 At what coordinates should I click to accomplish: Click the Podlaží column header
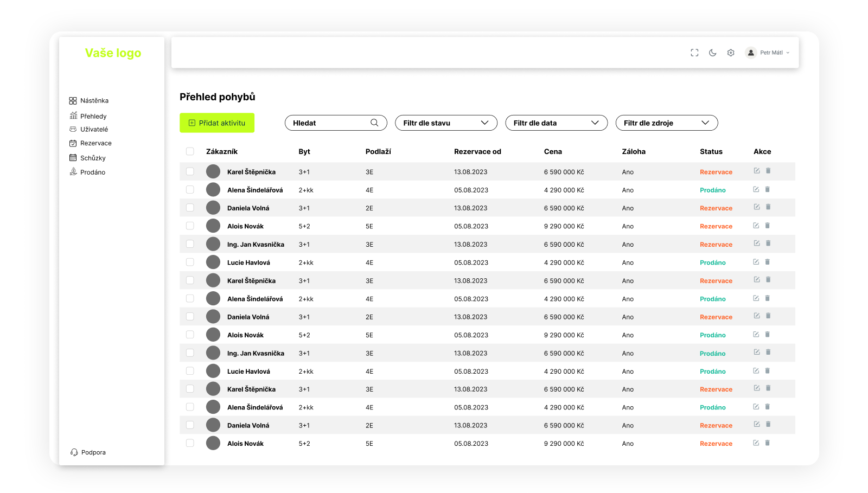[378, 152]
